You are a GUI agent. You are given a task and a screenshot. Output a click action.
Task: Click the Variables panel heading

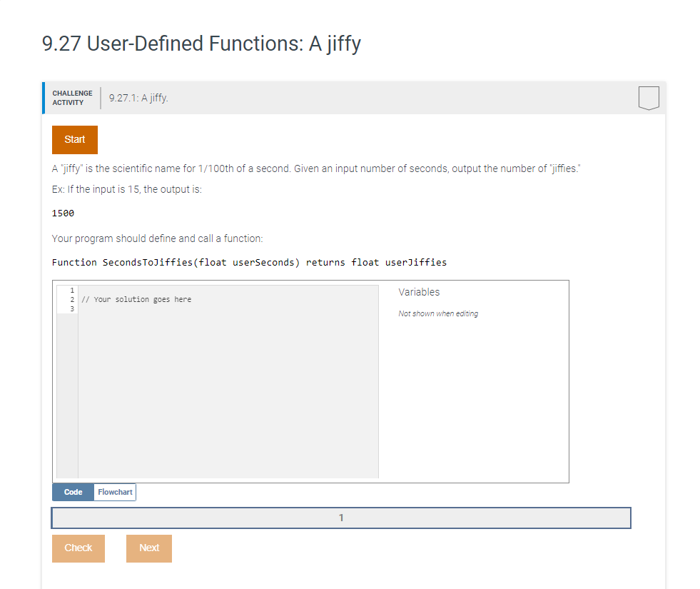(419, 292)
